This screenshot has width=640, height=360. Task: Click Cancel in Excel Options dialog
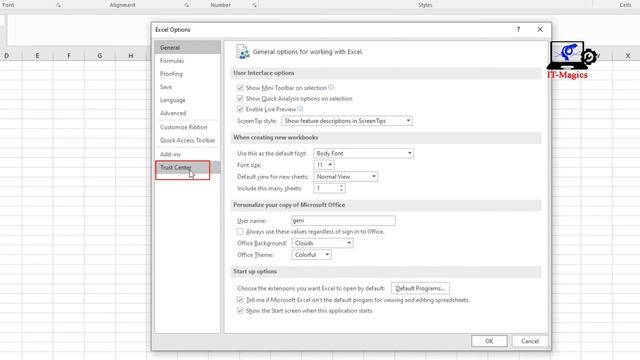(x=530, y=341)
